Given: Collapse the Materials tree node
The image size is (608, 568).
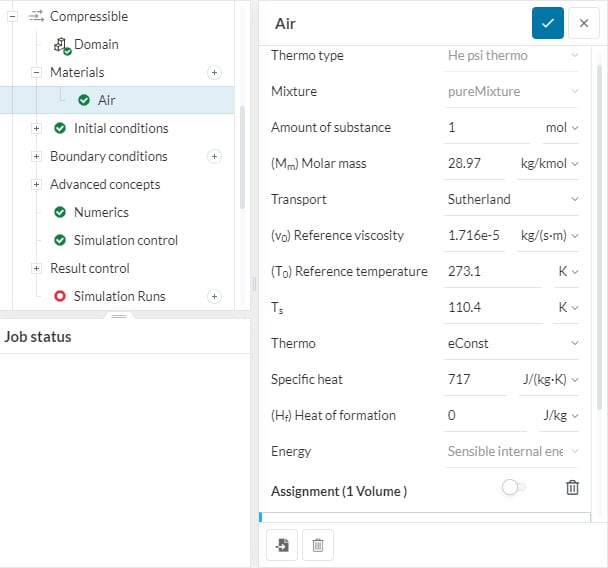Looking at the screenshot, I should pyautogui.click(x=36, y=73).
